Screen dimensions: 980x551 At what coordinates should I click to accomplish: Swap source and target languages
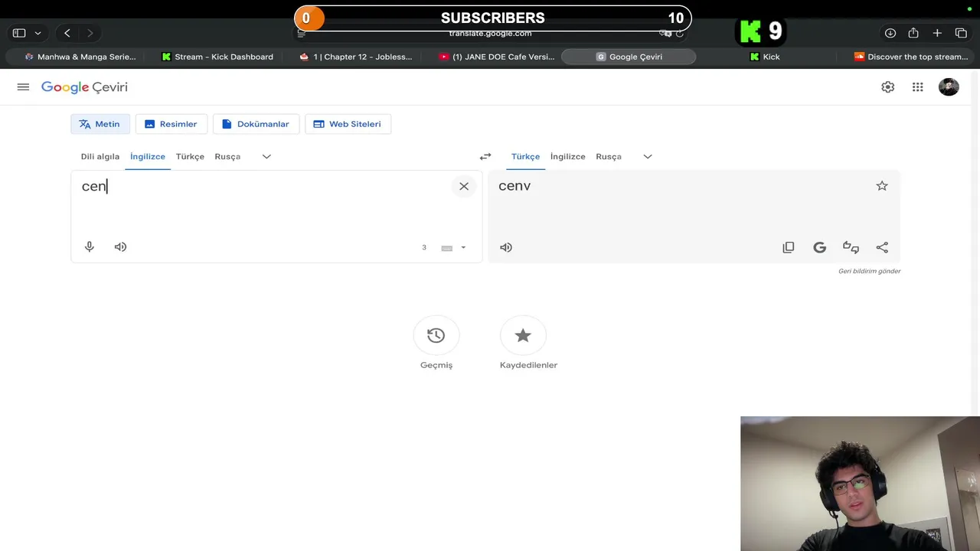(485, 156)
